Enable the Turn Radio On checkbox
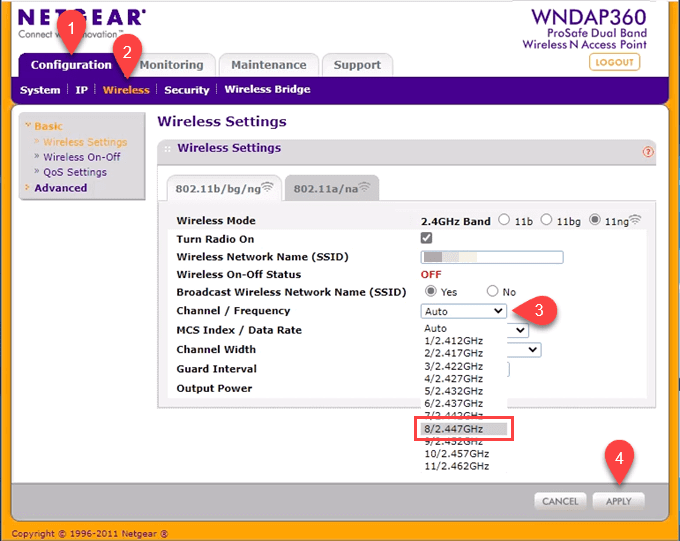 coord(427,238)
